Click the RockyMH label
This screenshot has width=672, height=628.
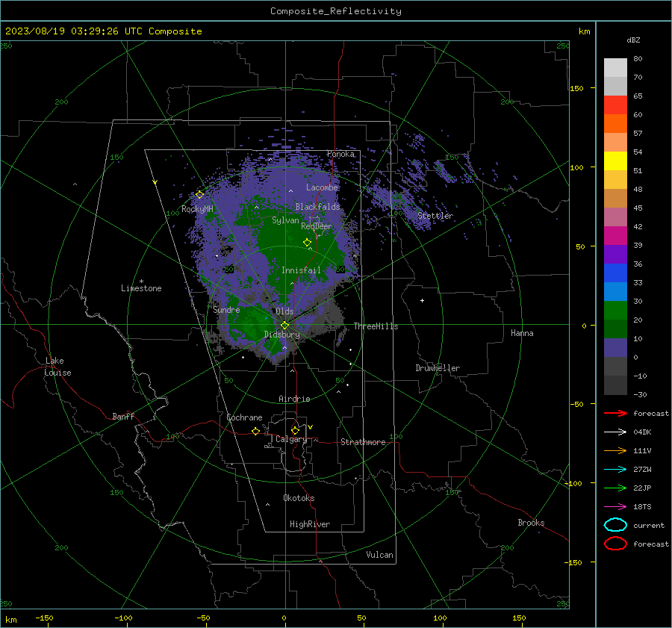pos(197,209)
